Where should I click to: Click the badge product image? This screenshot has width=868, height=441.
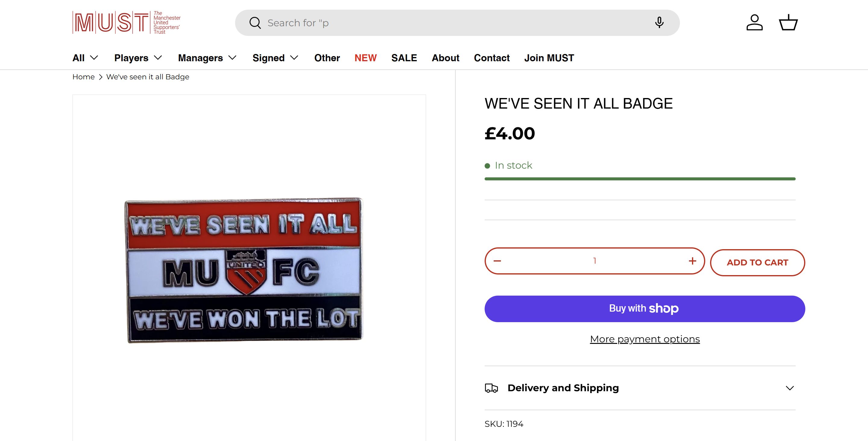244,270
